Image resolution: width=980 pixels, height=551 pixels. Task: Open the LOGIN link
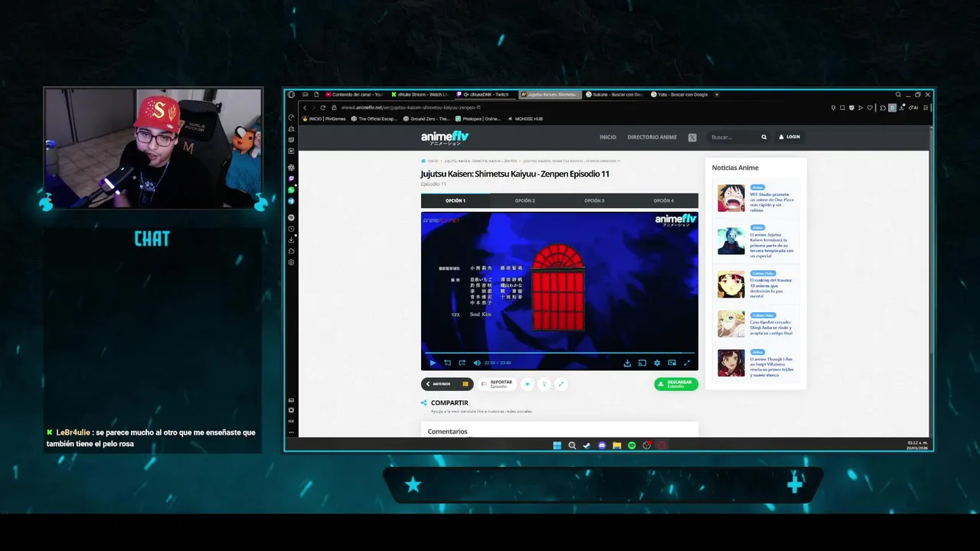(789, 137)
